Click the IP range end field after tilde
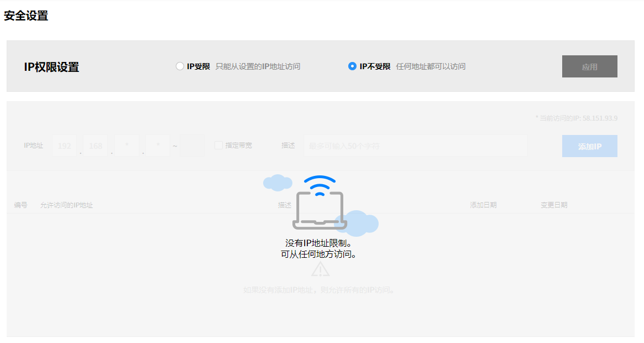 coord(192,145)
